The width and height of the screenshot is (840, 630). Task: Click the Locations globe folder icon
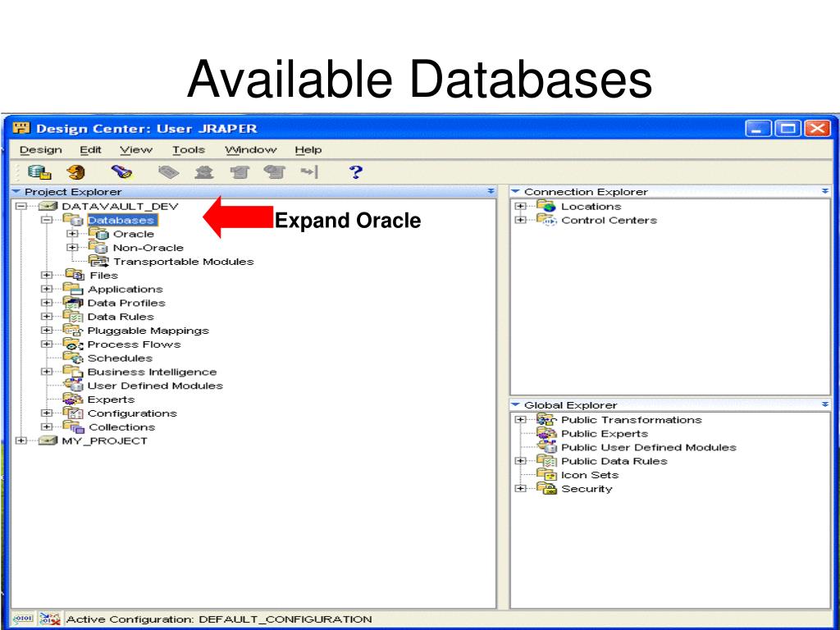[x=546, y=206]
